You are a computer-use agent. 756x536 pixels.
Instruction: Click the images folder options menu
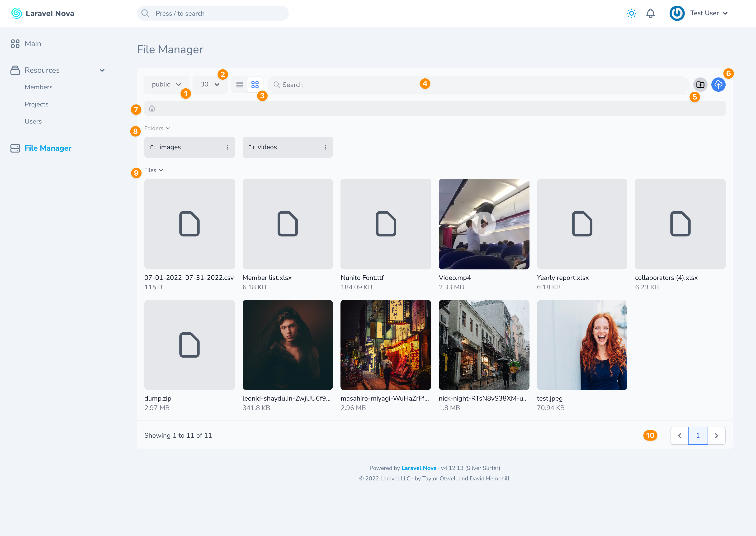(x=227, y=147)
